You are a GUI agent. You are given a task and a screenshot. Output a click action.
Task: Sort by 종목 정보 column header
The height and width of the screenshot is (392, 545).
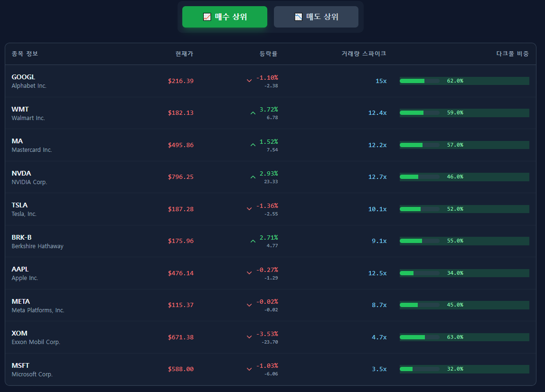(25, 54)
